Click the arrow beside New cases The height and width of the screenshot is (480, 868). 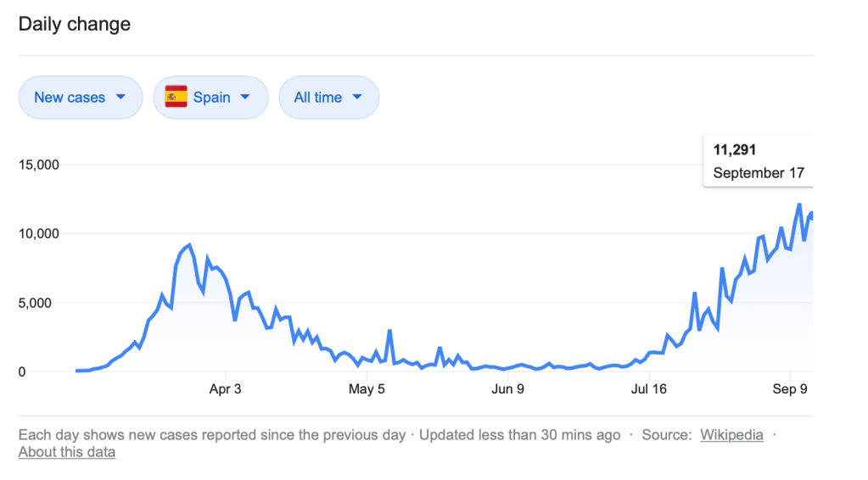(x=120, y=97)
